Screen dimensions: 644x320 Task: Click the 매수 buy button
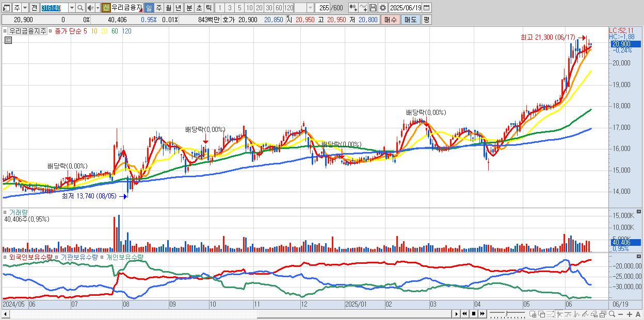391,20
